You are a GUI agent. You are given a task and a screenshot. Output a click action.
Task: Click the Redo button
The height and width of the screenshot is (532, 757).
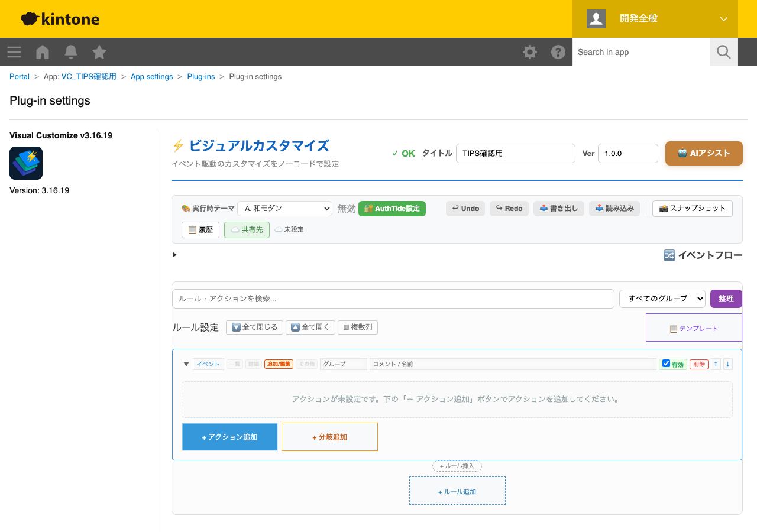tap(509, 209)
